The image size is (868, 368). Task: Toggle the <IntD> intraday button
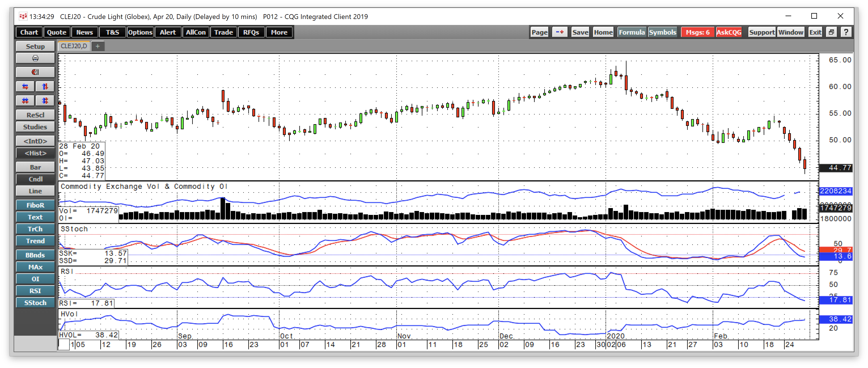pos(35,141)
